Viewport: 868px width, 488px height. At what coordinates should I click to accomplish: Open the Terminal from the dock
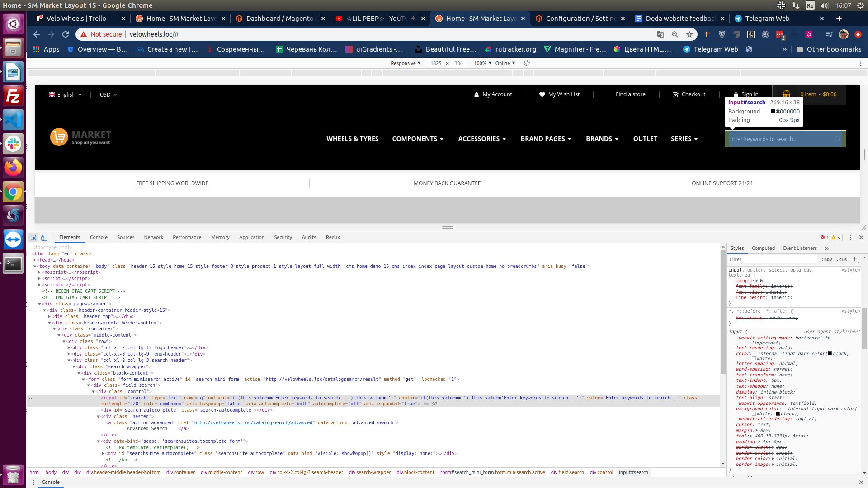click(13, 264)
